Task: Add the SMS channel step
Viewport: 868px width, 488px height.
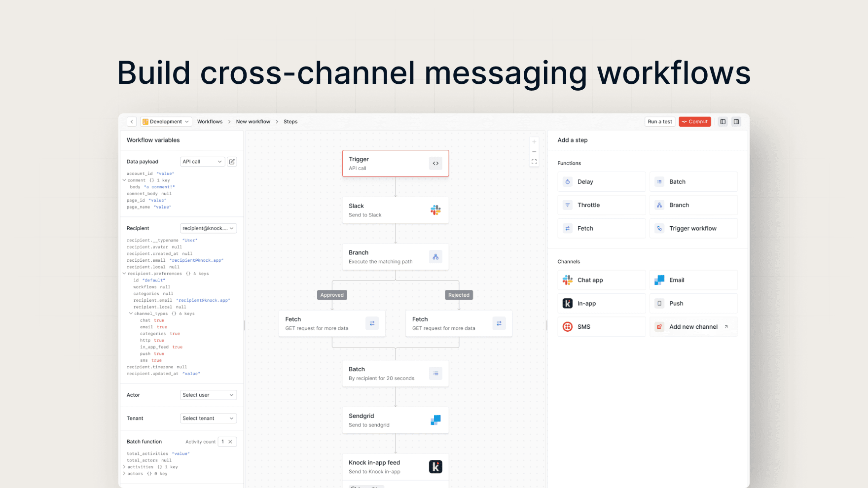Action: (x=601, y=327)
